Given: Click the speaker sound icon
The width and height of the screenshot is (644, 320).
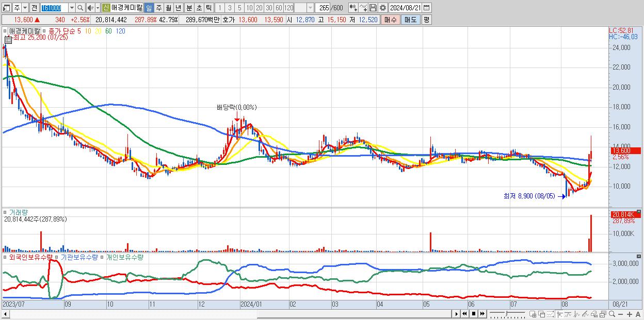Looking at the screenshot, I should tap(90, 8).
